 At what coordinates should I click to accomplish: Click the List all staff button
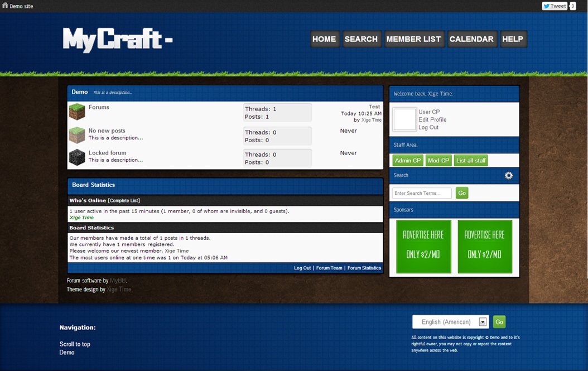click(x=471, y=161)
